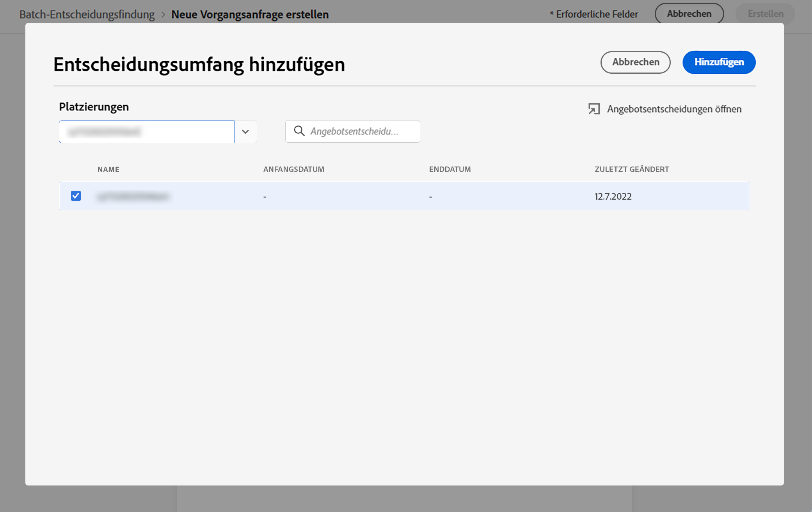Click the external-link icon for Angebotsentscheidungen

[594, 109]
